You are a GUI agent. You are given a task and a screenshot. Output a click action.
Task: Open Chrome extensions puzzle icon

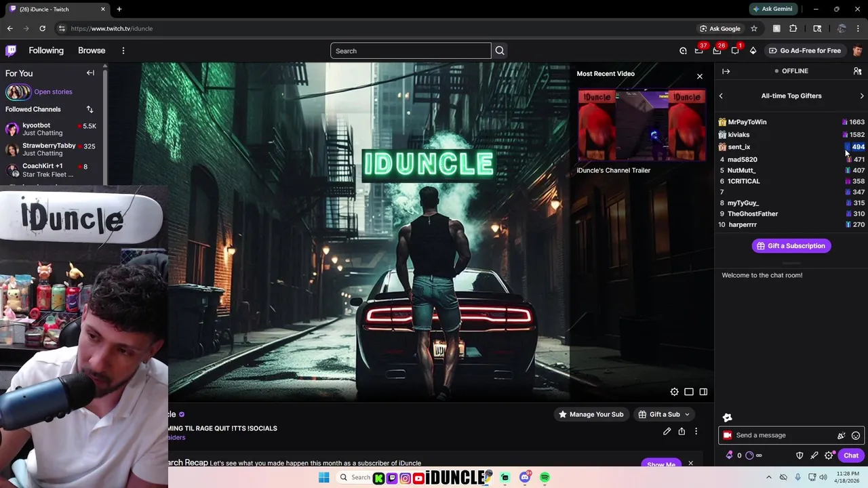click(x=793, y=28)
